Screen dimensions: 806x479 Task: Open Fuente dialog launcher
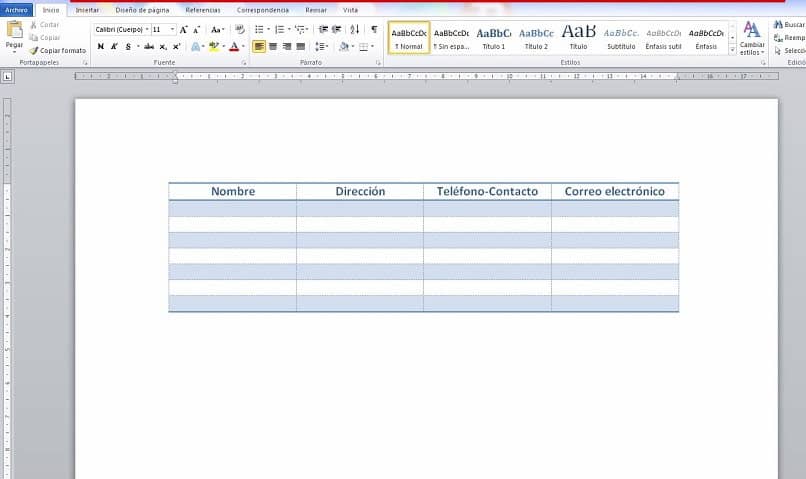(x=244, y=63)
